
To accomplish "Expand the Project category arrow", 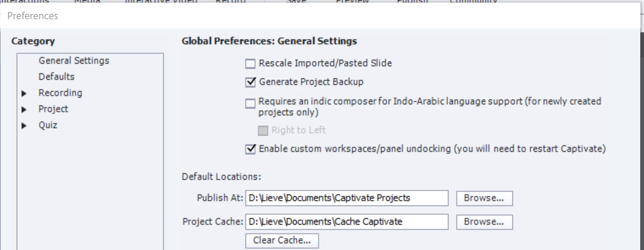I will [24, 110].
